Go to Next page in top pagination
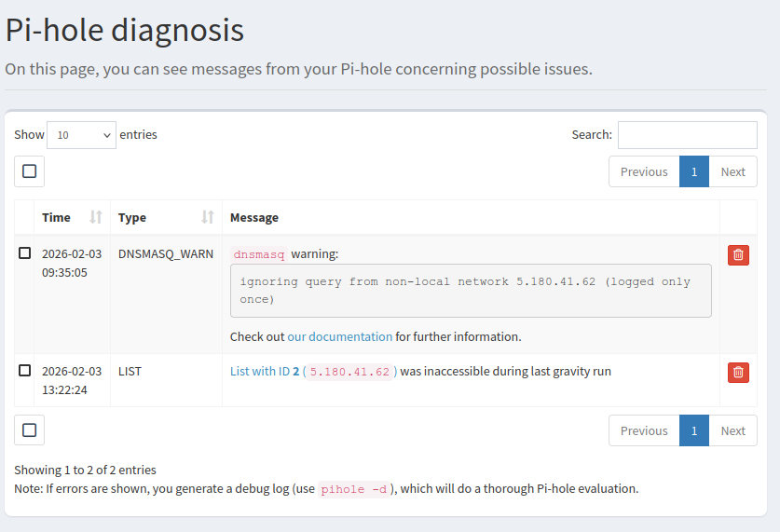This screenshot has height=532, width=780. click(x=733, y=171)
